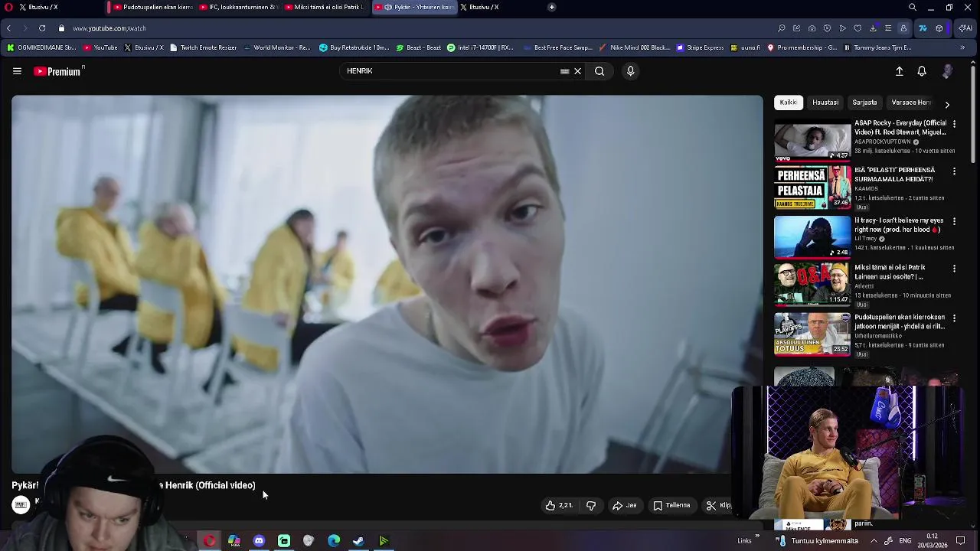Open options menu for ISÄ PELASTI video
Image resolution: width=980 pixels, height=551 pixels.
coord(954,171)
